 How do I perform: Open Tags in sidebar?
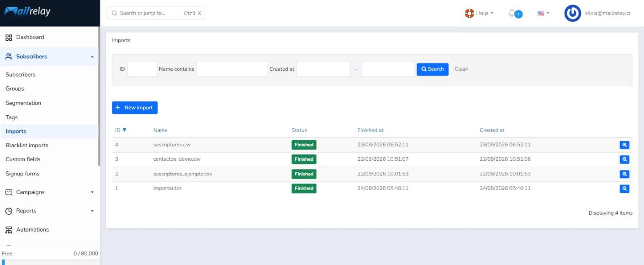tap(11, 117)
